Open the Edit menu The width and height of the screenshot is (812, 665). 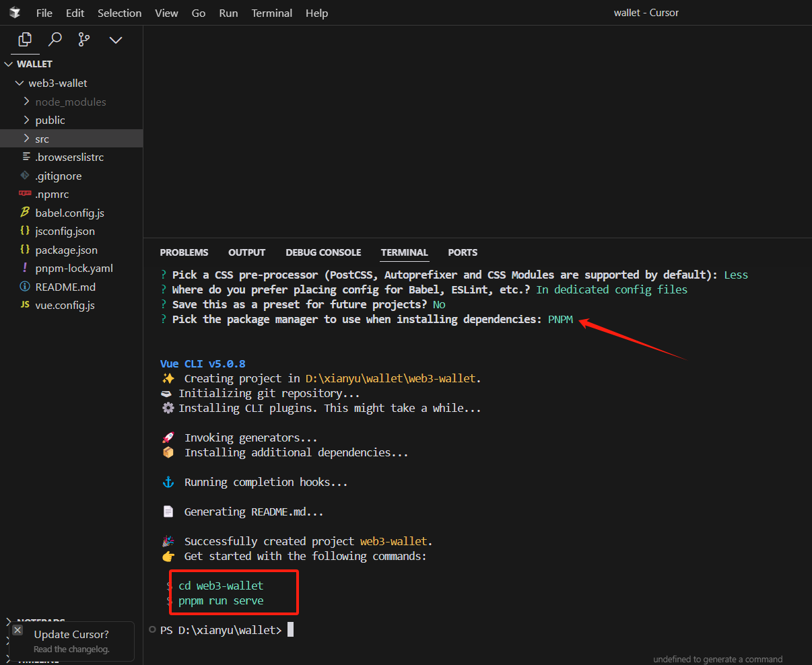click(x=75, y=13)
